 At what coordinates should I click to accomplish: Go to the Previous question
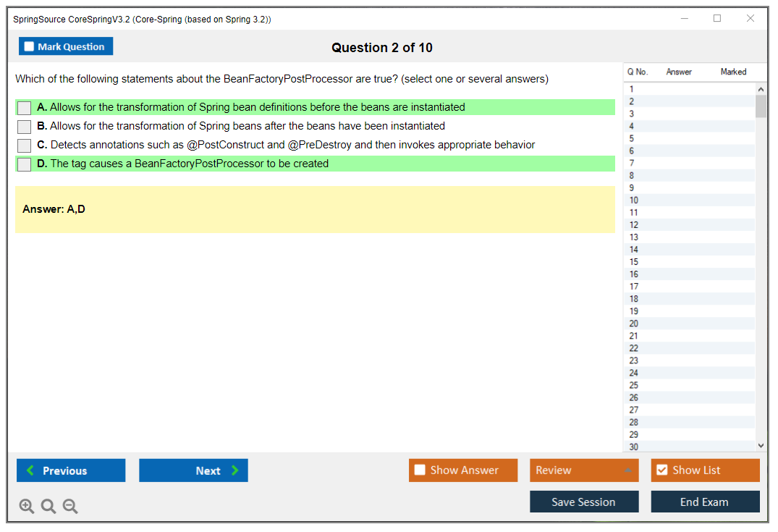pyautogui.click(x=71, y=470)
